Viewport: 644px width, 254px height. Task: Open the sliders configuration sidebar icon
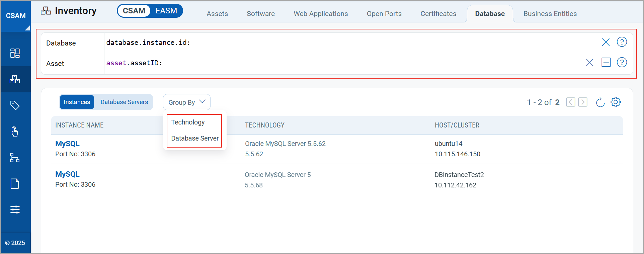pos(15,210)
